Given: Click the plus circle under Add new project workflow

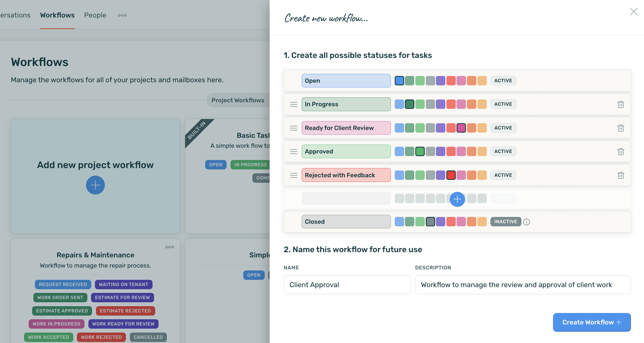Looking at the screenshot, I should pyautogui.click(x=95, y=185).
